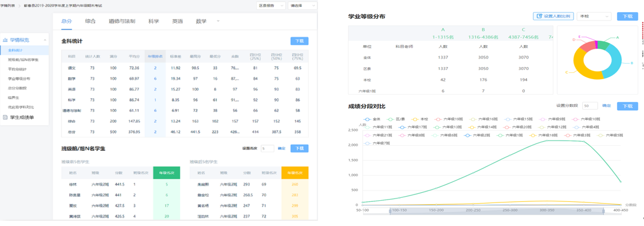Expand more subjects arrow after 数学 tab
644x226 pixels.
[218, 21]
